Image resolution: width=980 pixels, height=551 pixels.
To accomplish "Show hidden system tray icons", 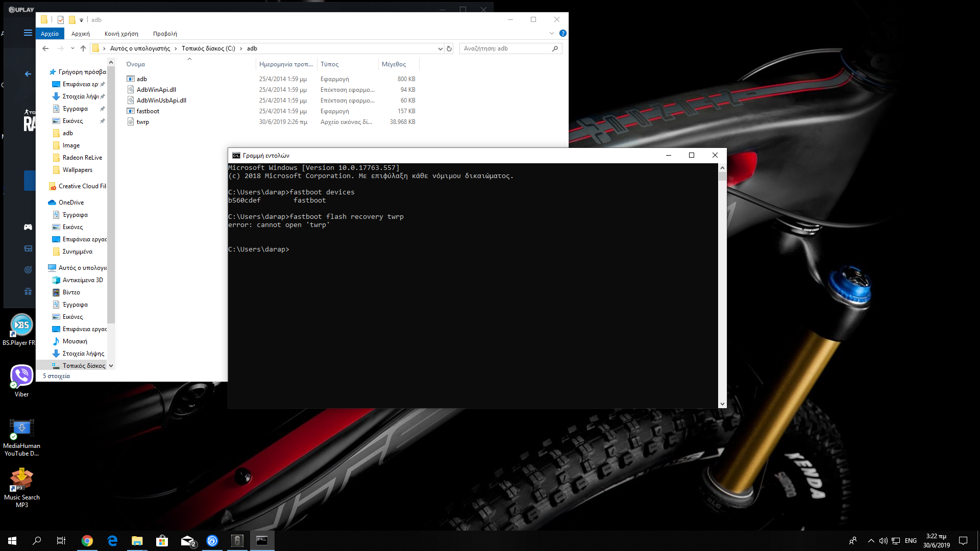I will [871, 541].
